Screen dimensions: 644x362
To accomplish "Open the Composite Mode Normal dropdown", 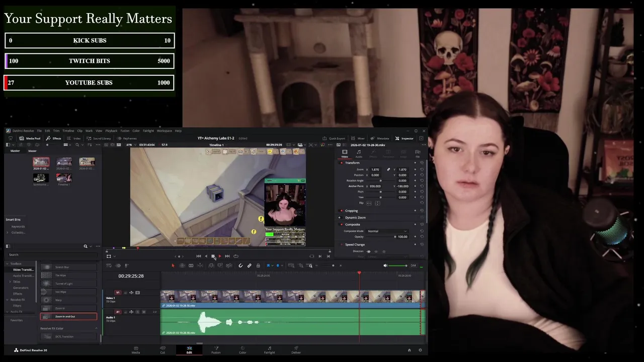I will coord(387,231).
